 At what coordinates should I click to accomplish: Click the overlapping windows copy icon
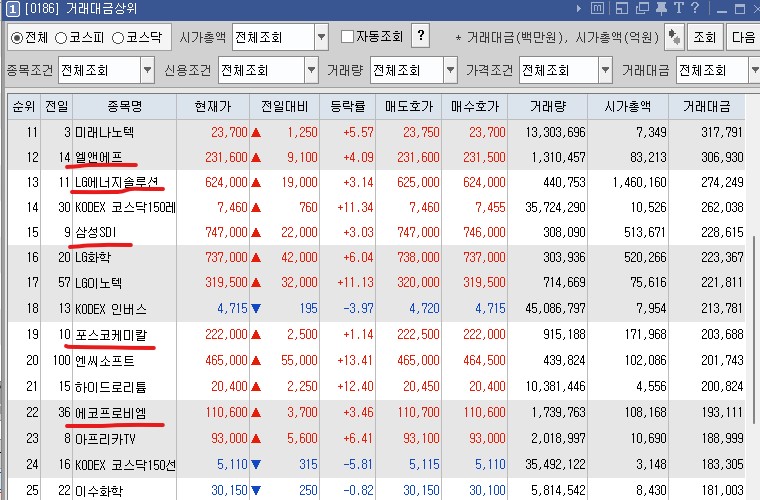642,8
